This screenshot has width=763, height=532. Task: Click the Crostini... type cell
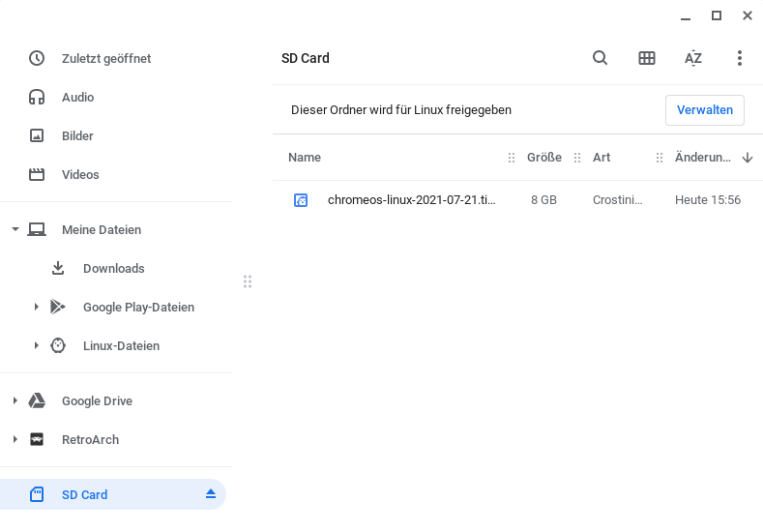point(618,200)
